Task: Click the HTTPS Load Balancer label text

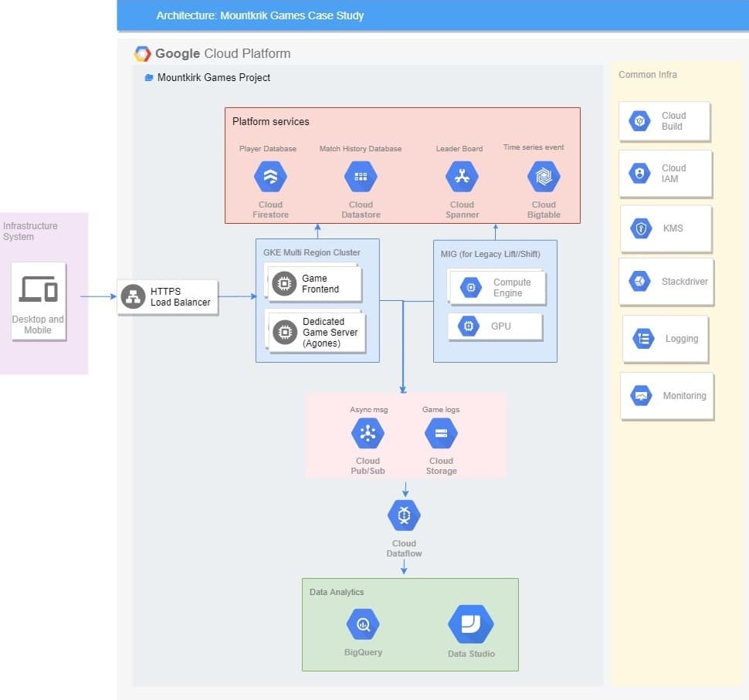Action: coord(181,296)
